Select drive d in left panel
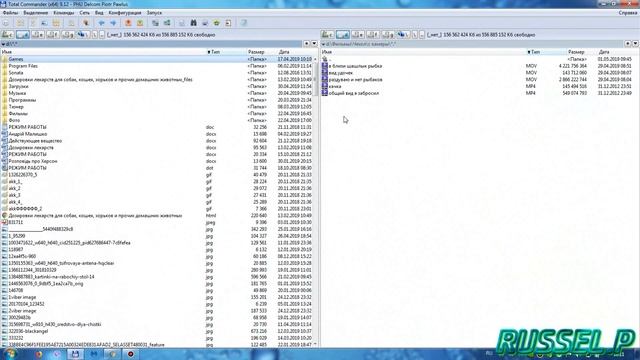Screen dimensions: 640x360 click(x=23, y=35)
